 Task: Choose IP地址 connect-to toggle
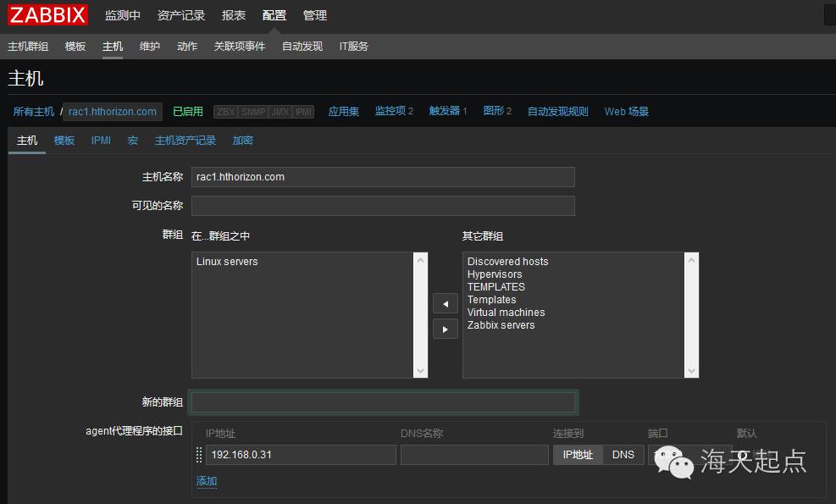pyautogui.click(x=578, y=455)
